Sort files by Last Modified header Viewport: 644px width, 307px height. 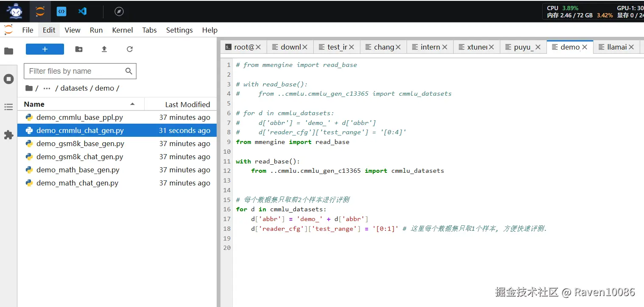coord(181,104)
